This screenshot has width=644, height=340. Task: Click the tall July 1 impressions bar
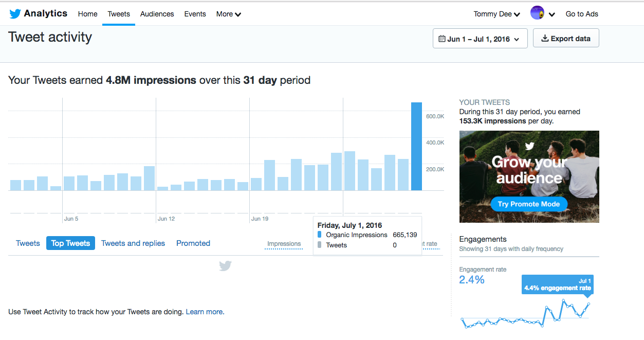[416, 147]
